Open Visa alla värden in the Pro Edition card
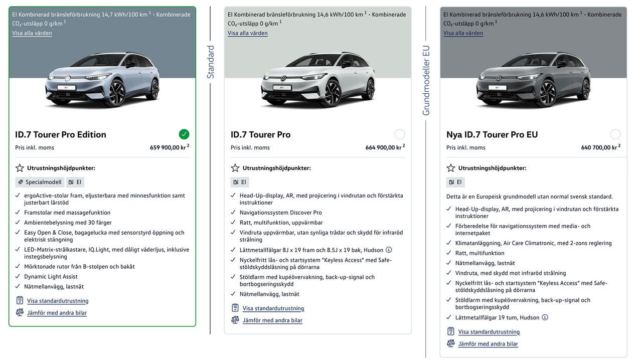642x364 pixels. (32, 33)
